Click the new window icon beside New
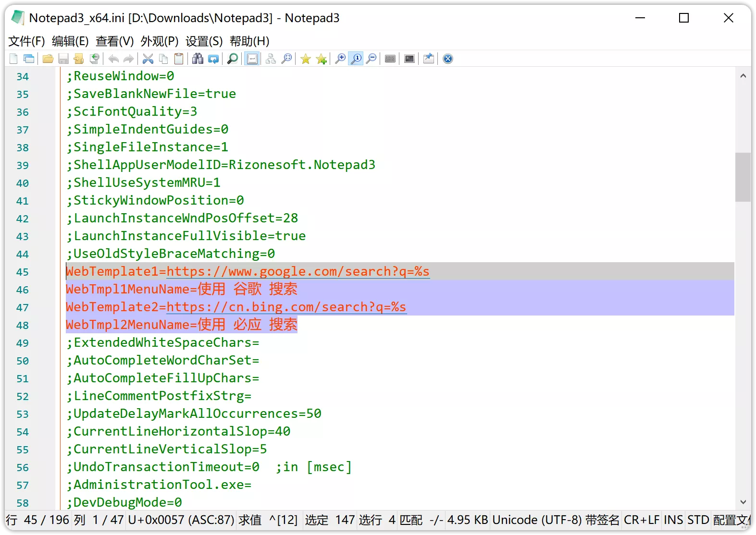756x535 pixels. coord(29,59)
